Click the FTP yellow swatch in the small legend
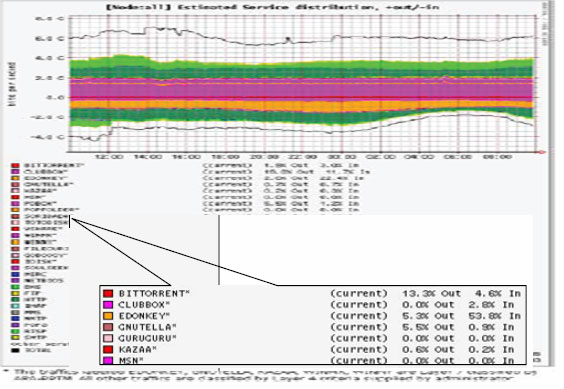564x389 pixels. [x=15, y=293]
